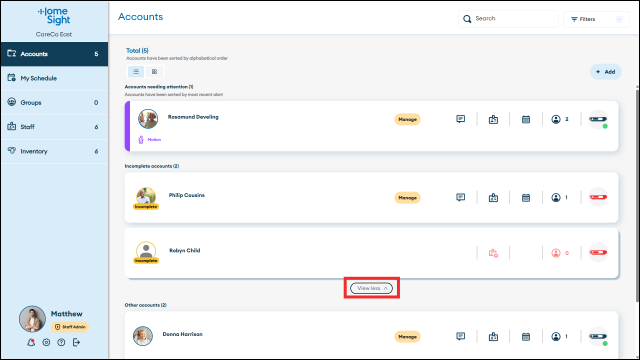This screenshot has height=360, width=640.
Task: Click contacts icon for Robyn Child
Action: 556,253
